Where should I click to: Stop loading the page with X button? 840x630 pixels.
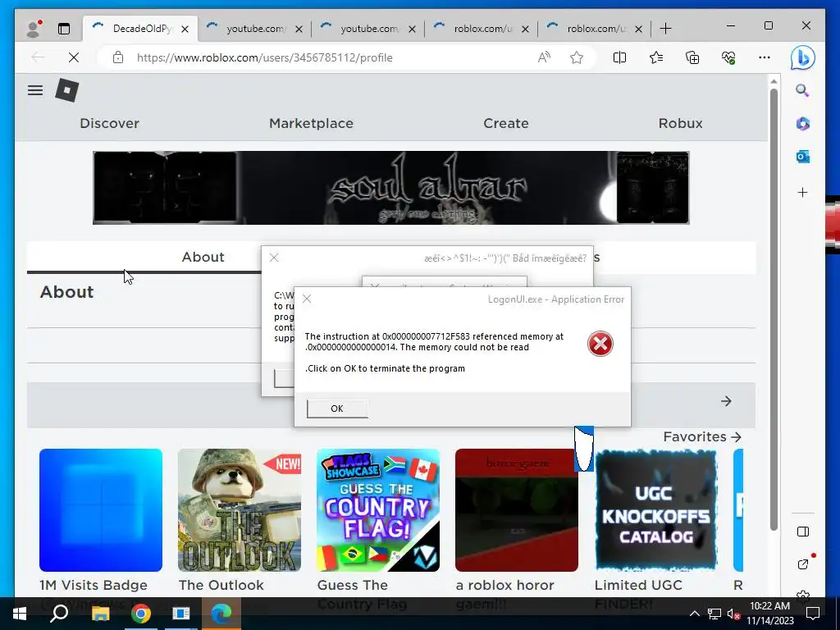tap(74, 57)
